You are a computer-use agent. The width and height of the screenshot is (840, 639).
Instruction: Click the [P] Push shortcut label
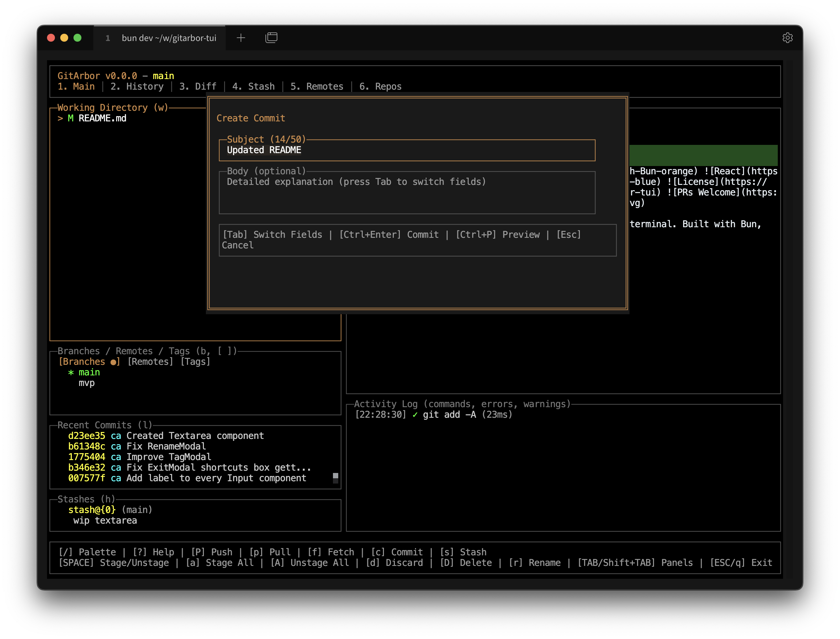click(211, 552)
